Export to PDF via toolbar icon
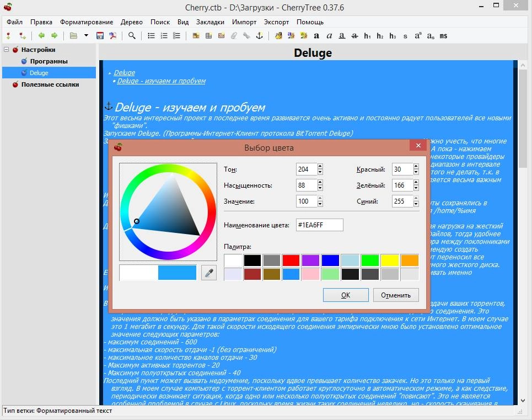Image resolution: width=532 pixels, height=420 pixels. point(112,36)
